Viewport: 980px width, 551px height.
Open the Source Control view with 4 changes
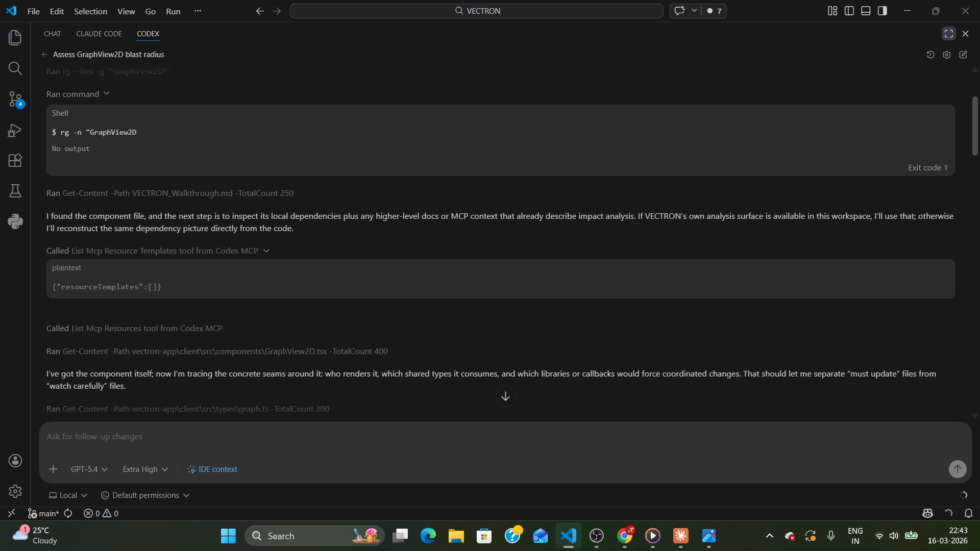[15, 99]
